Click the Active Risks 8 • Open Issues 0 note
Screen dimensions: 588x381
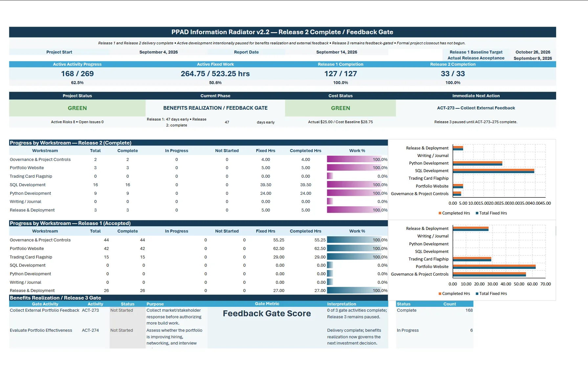77,122
